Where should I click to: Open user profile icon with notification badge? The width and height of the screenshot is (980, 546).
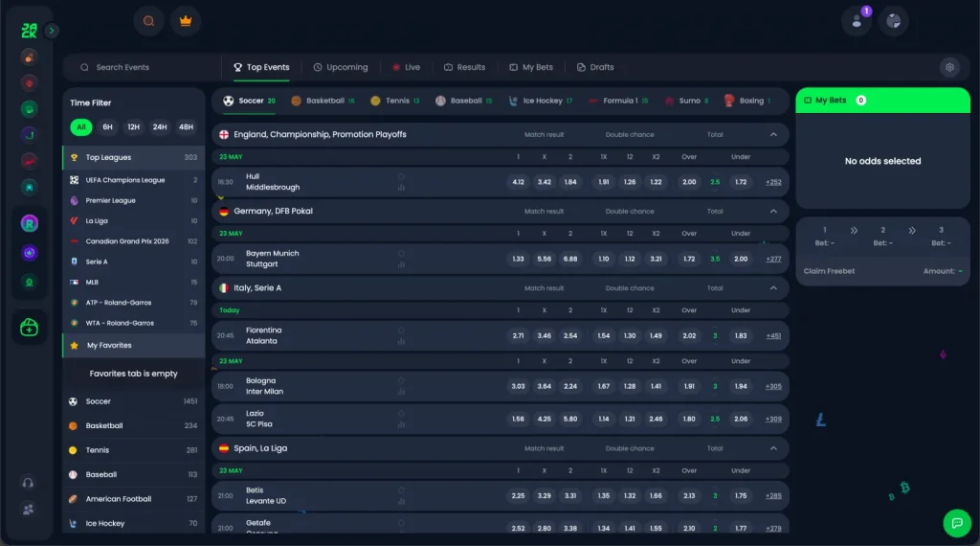pos(857,21)
